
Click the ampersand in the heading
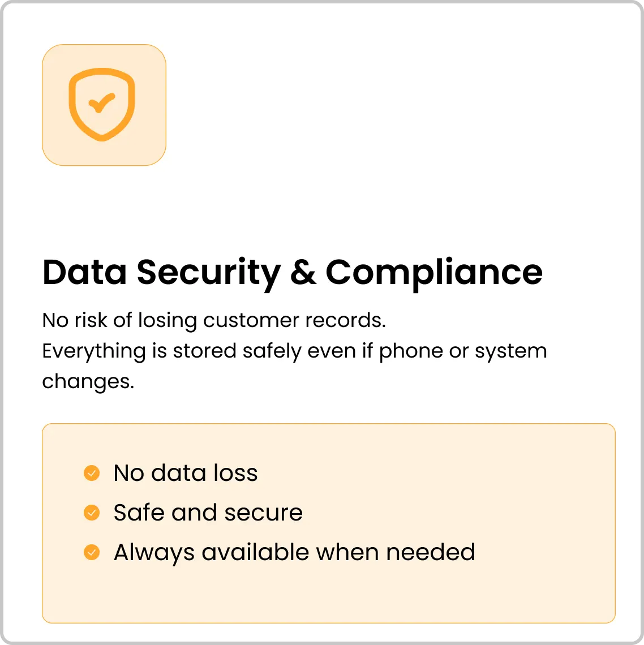coord(303,273)
